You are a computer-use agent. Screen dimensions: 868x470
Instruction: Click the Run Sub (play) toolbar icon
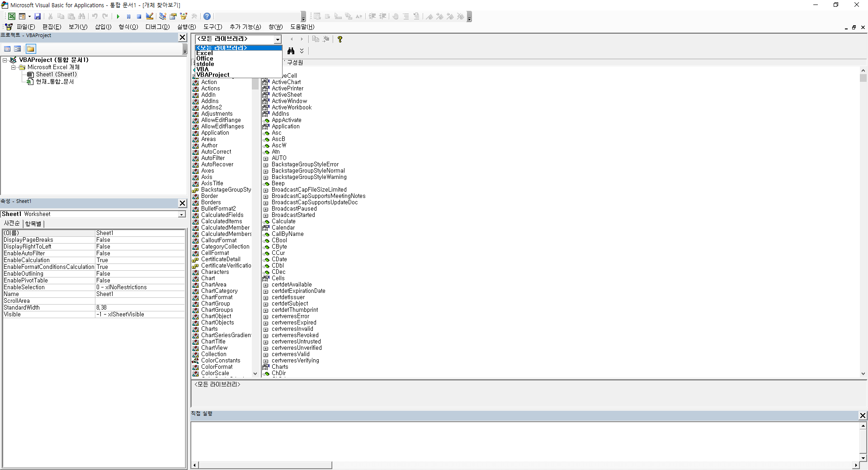118,16
